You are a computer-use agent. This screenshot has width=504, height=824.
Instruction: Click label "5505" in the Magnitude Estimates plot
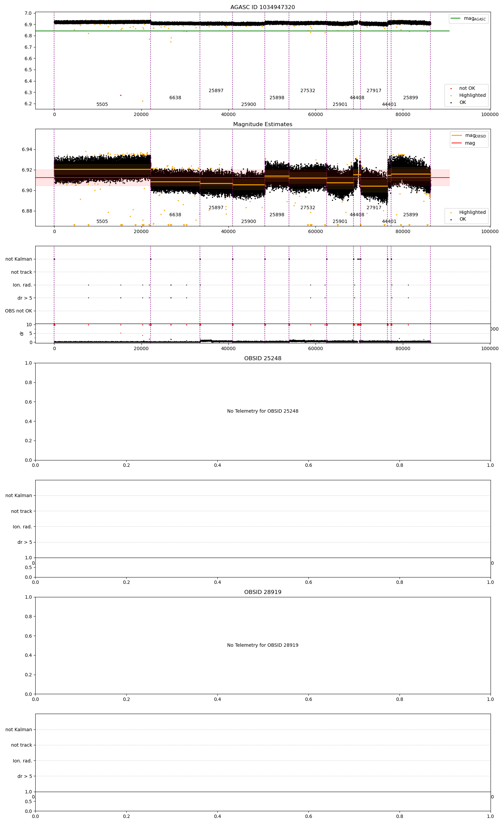102,221
